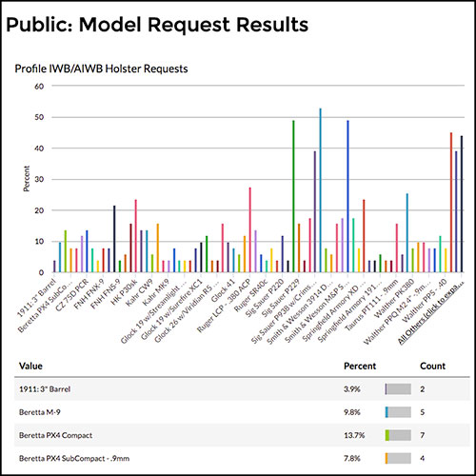Click the 9.8% percent value

pyautogui.click(x=352, y=412)
